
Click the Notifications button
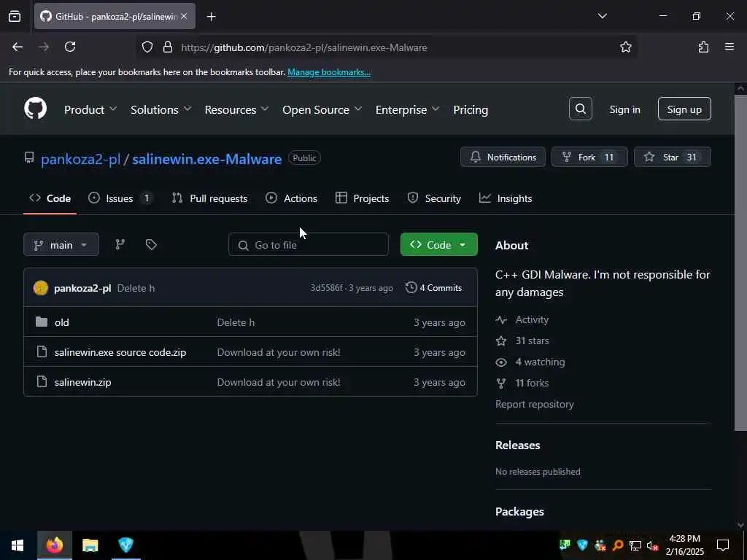503,157
